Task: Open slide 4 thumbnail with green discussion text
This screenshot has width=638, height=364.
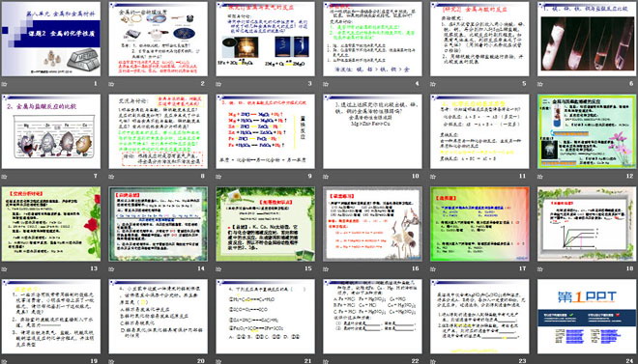Action: (373, 39)
